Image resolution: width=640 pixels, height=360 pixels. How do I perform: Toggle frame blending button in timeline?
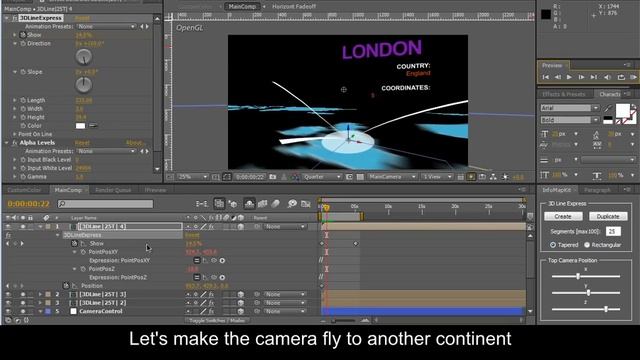(262, 203)
